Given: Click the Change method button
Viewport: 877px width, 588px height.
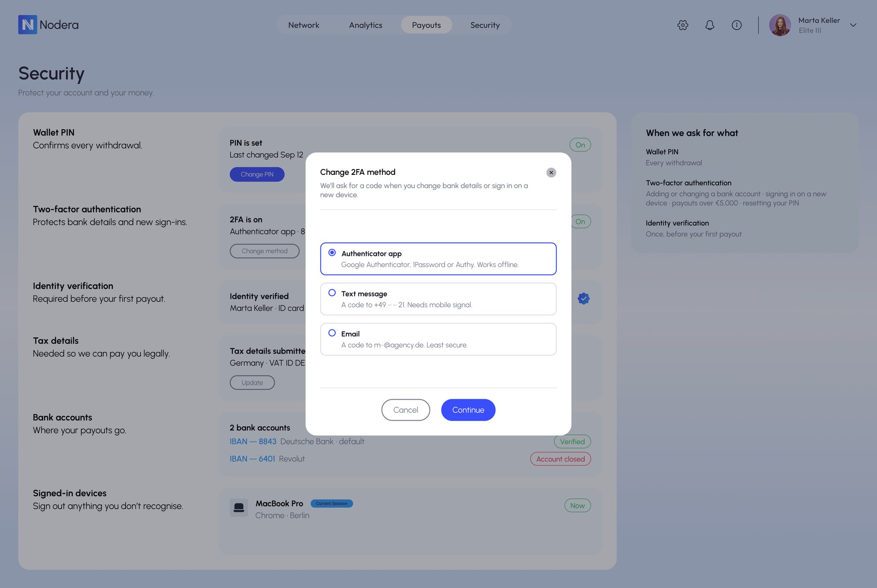Looking at the screenshot, I should pyautogui.click(x=264, y=251).
